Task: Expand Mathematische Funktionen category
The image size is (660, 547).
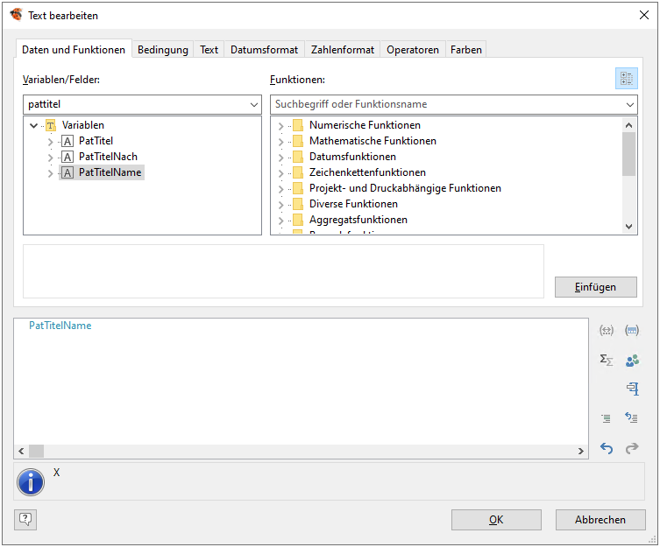Action: coord(281,141)
